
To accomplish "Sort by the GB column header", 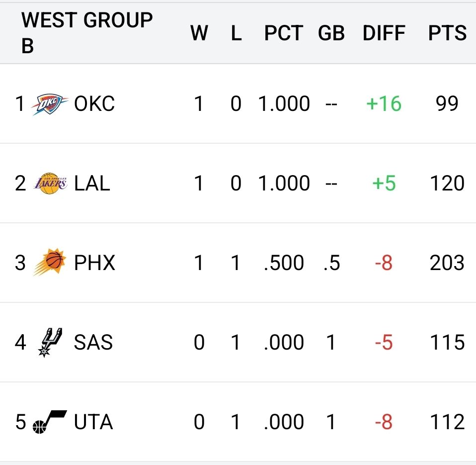I will 331,33.
